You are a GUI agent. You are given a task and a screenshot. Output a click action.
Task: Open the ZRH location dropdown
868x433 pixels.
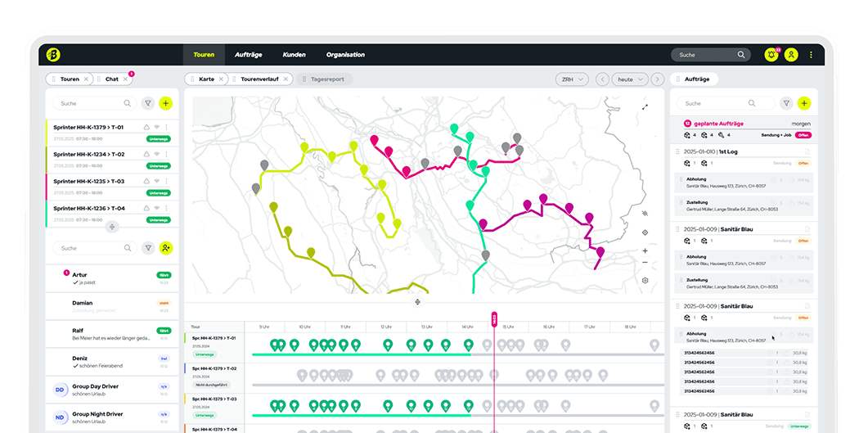tap(571, 79)
